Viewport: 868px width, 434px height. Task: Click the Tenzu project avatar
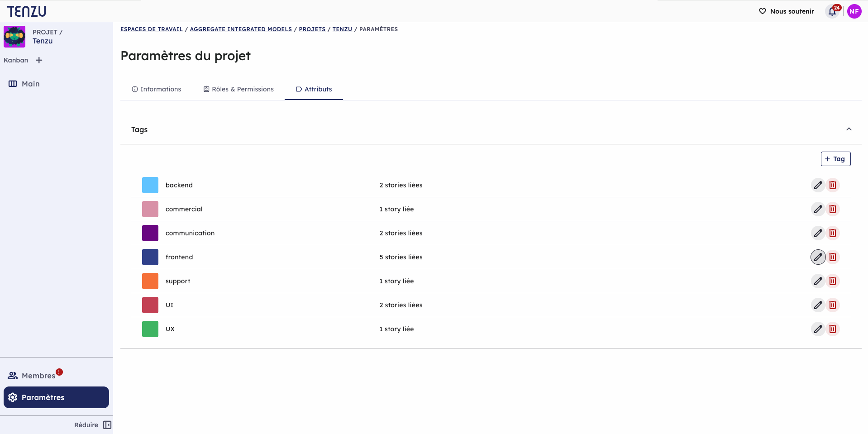click(x=14, y=37)
